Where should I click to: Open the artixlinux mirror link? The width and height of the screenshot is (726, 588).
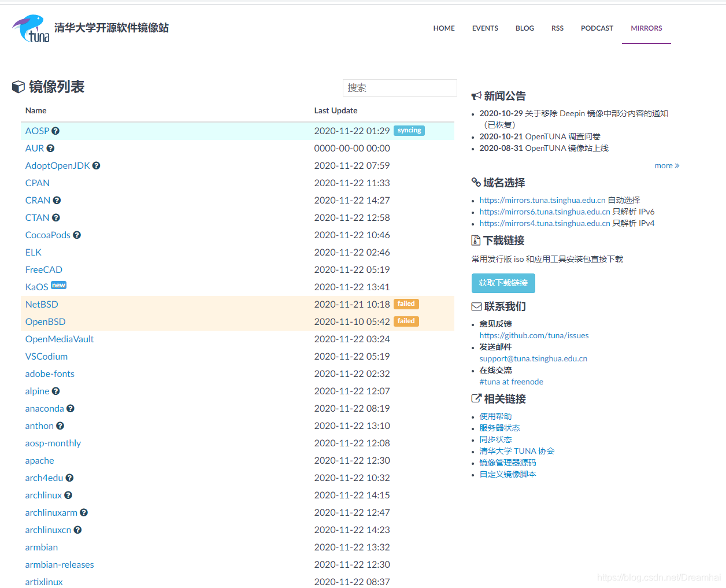[x=44, y=582]
